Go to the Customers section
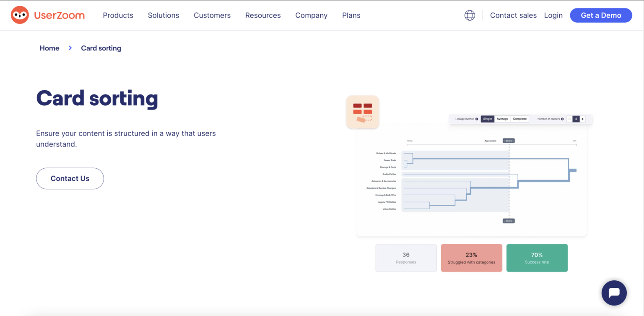The width and height of the screenshot is (644, 316). click(x=212, y=15)
